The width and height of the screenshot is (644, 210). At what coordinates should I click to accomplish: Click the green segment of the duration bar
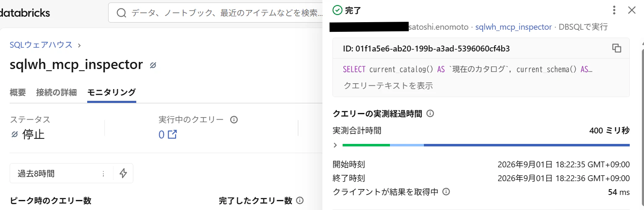[366, 145]
